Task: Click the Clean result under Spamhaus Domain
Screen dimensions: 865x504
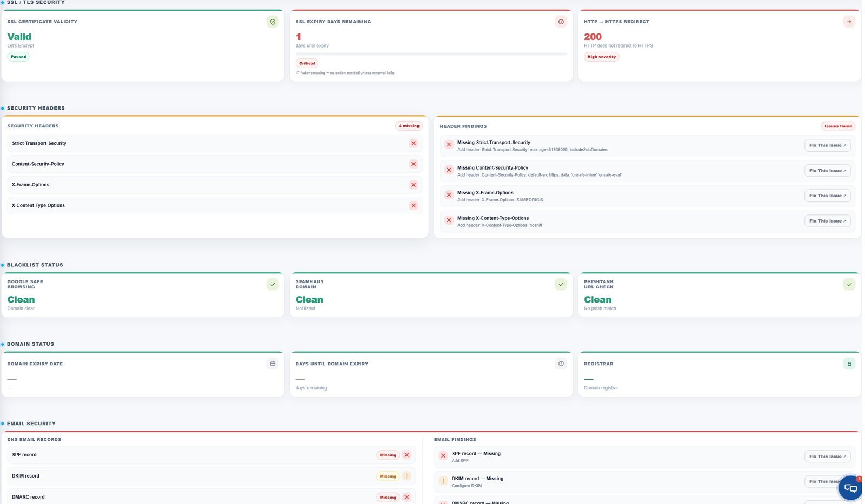Action: tap(309, 300)
